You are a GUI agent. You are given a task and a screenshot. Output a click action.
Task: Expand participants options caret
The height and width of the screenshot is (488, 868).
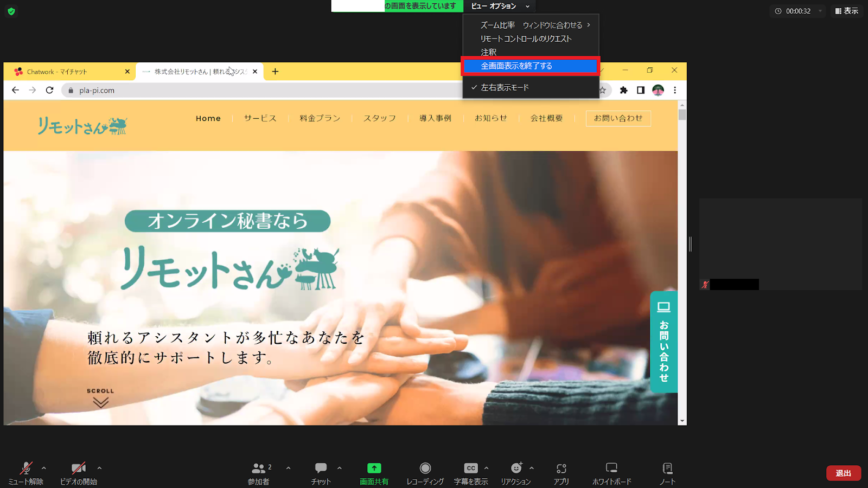click(289, 468)
